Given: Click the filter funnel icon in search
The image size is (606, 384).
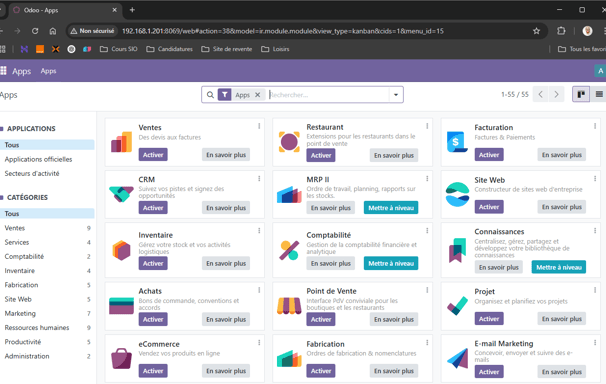Looking at the screenshot, I should (x=225, y=95).
